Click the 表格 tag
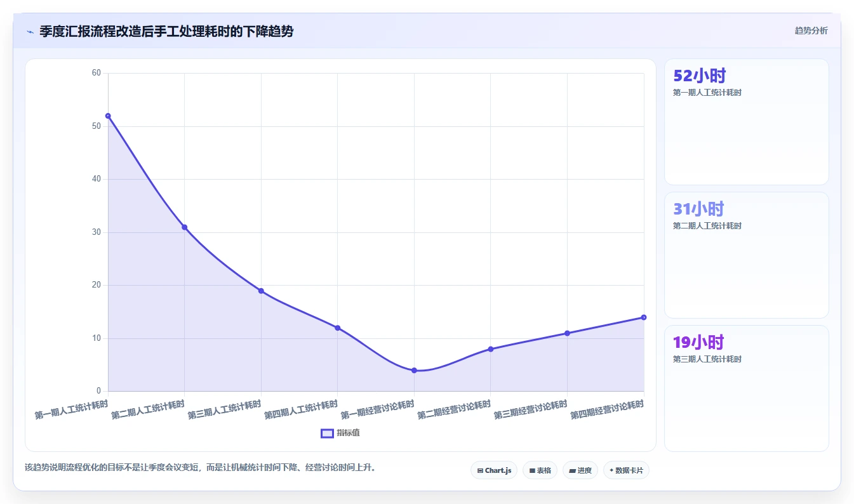854x504 pixels. pos(540,470)
